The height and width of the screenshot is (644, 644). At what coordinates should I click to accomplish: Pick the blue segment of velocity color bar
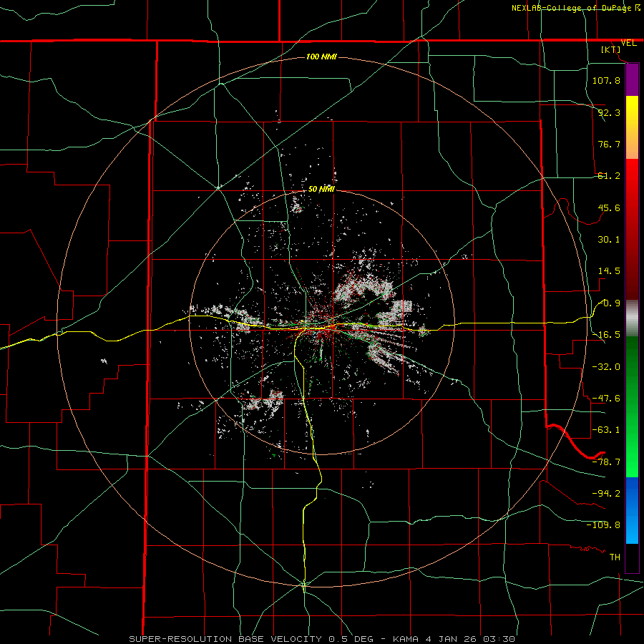[632, 510]
